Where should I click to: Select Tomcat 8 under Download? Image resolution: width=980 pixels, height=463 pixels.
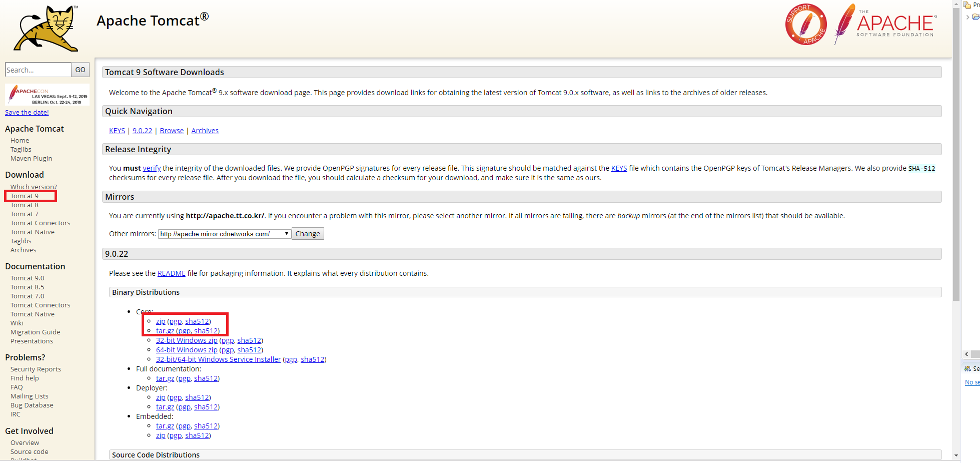[25, 205]
